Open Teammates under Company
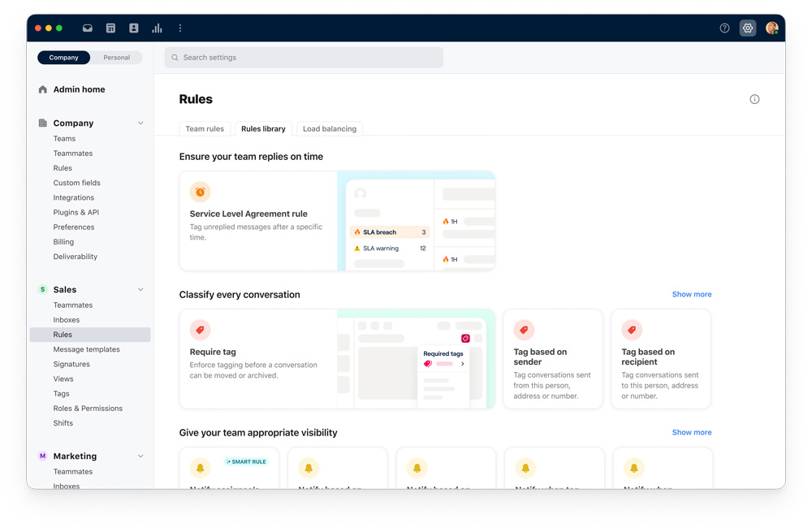812x528 pixels. [x=72, y=154]
